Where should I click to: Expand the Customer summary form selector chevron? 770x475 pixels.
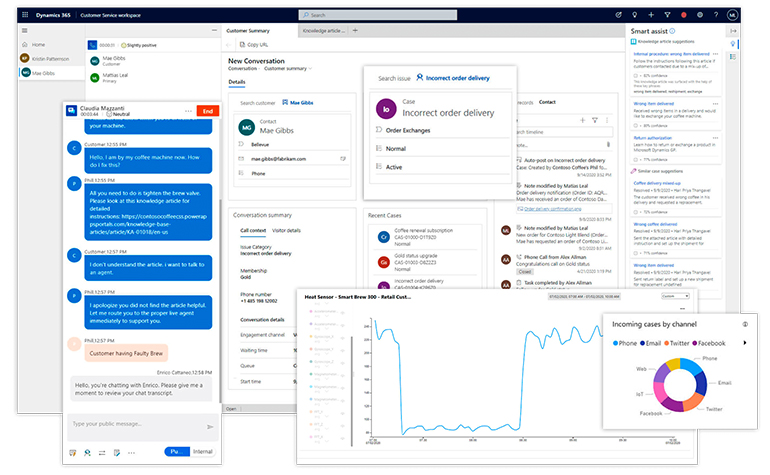(310, 69)
